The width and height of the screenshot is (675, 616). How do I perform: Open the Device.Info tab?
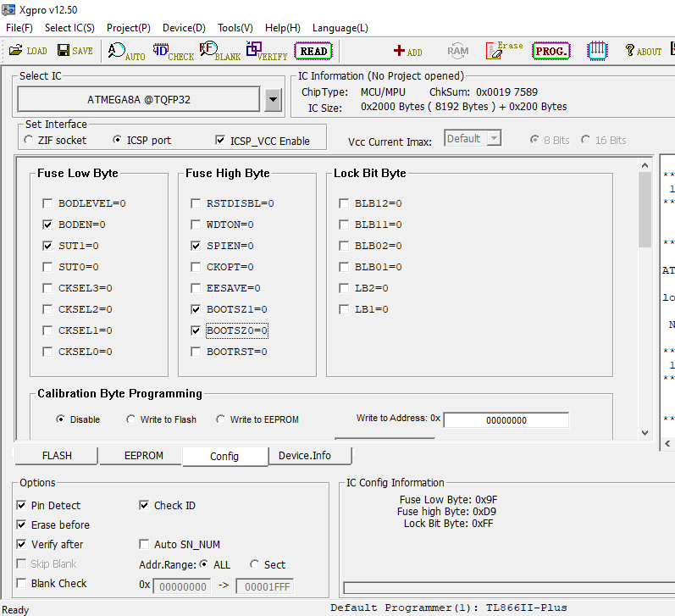pyautogui.click(x=304, y=456)
